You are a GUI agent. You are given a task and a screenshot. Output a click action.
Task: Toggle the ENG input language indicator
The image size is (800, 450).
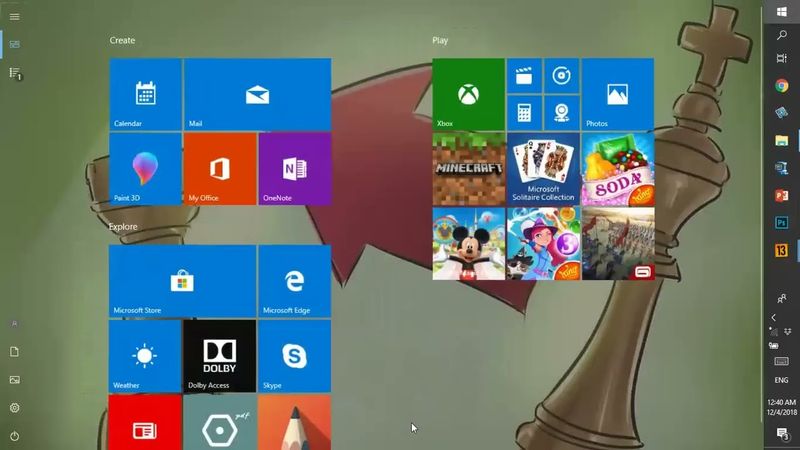tap(781, 380)
